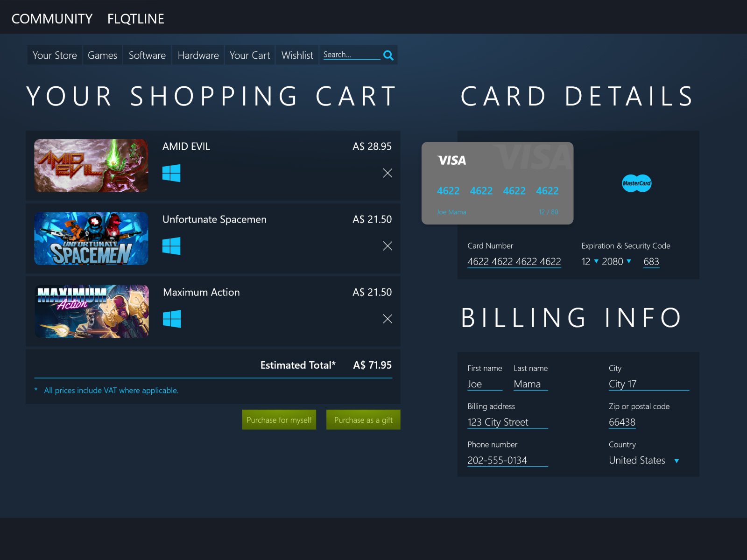Viewport: 747px width, 560px height.
Task: Click the Purchase for myself button
Action: (279, 420)
